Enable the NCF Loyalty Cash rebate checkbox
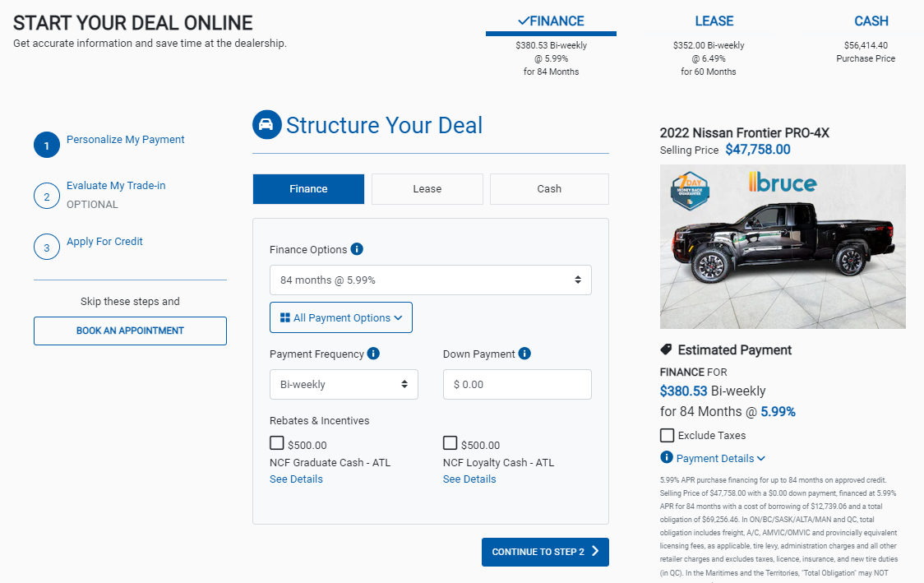The width and height of the screenshot is (924, 583). click(450, 443)
